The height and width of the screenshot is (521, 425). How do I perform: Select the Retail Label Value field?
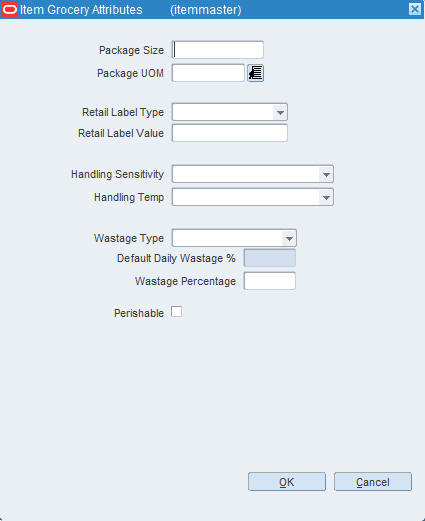(x=230, y=133)
